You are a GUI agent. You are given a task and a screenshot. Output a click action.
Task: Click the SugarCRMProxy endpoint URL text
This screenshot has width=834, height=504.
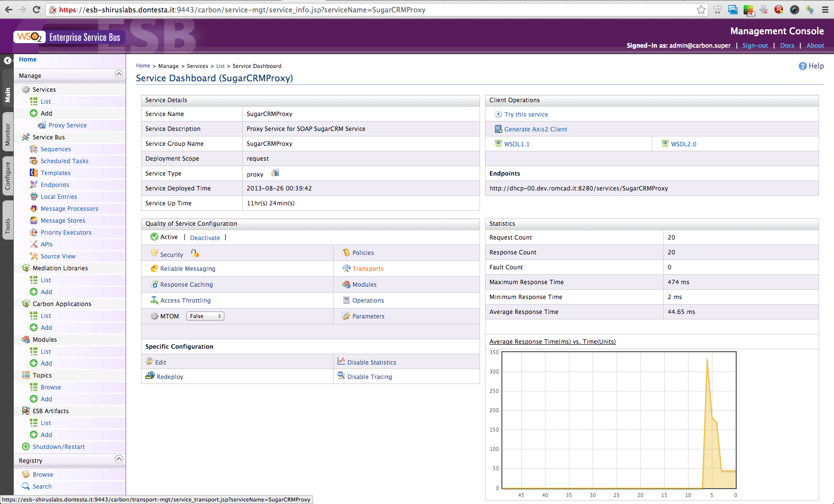pyautogui.click(x=579, y=189)
